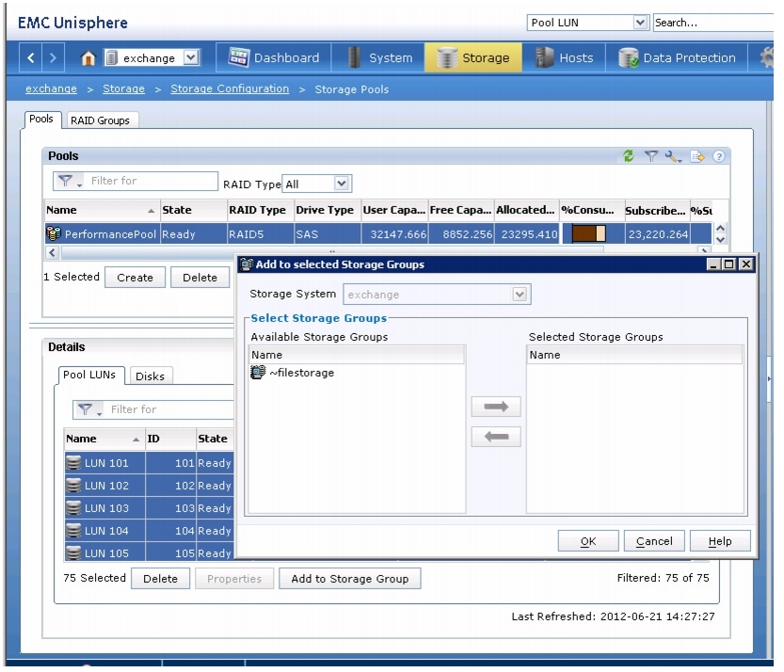
Task: Remove group with the left arrow button
Action: coord(496,437)
